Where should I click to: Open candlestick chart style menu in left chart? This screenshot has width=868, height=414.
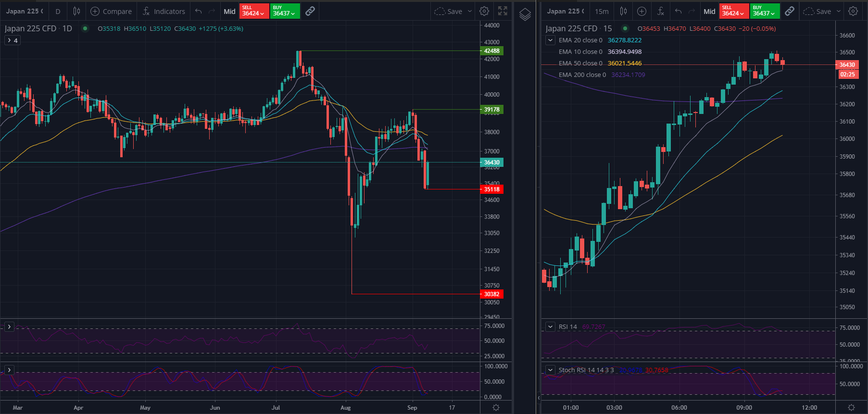tap(76, 11)
